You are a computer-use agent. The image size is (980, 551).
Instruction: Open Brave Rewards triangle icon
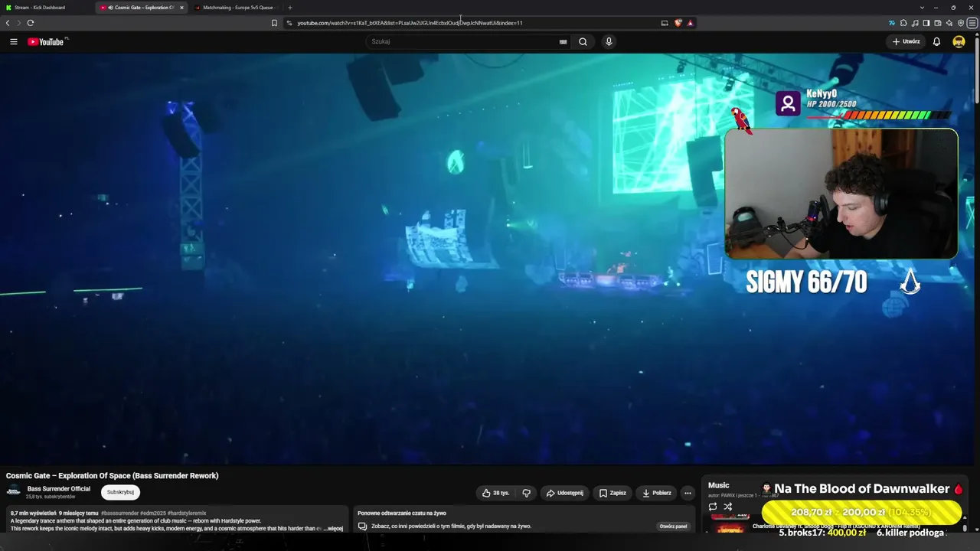pos(690,23)
